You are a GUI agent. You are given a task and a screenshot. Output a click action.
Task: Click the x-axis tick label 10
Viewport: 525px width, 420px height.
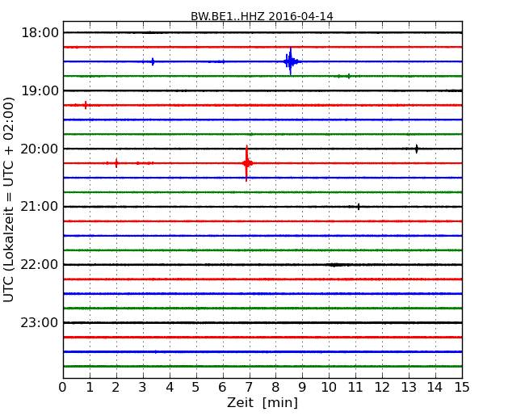click(329, 387)
